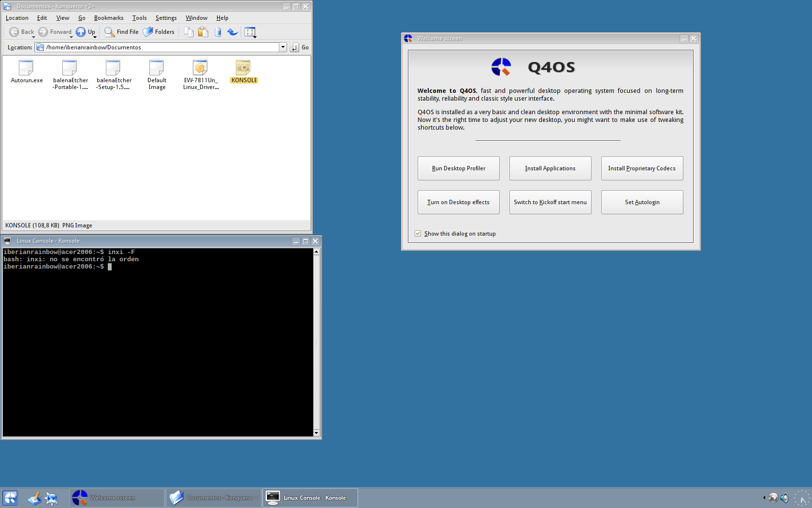Uncheck Show this dialog on startup
The height and width of the screenshot is (508, 812).
[418, 234]
